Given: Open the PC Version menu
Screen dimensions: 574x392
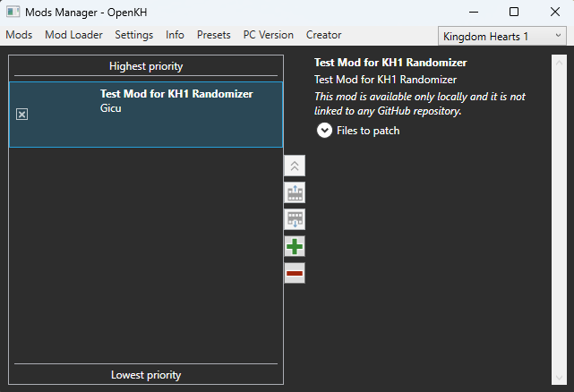Looking at the screenshot, I should (269, 35).
